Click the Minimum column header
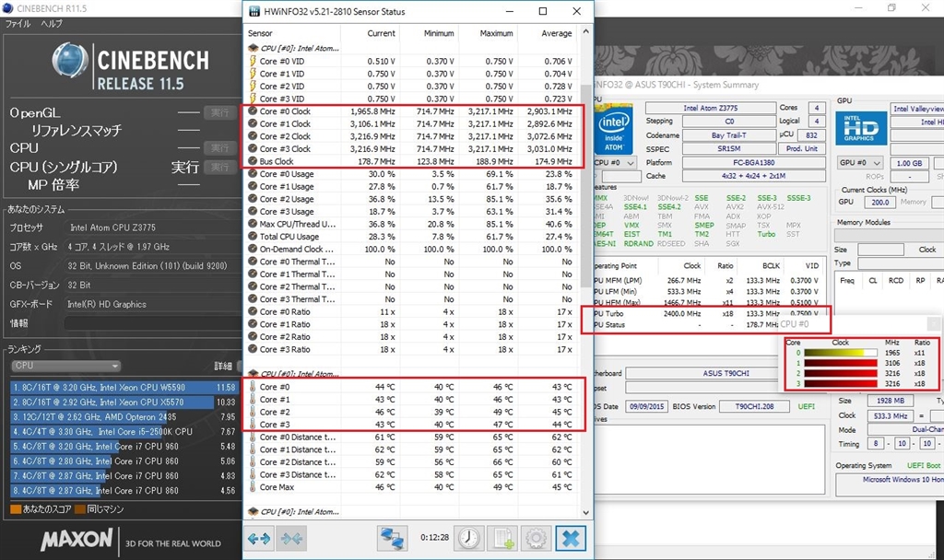944x560 pixels. (x=439, y=34)
